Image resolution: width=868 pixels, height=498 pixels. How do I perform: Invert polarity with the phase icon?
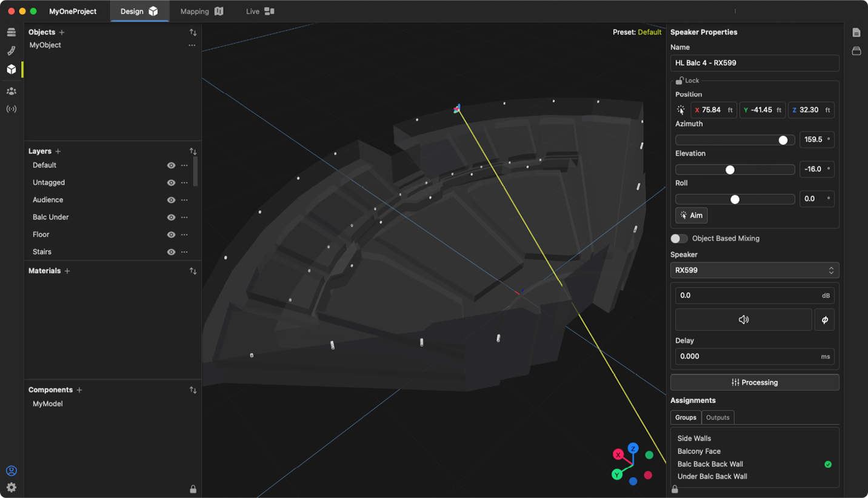click(x=824, y=320)
